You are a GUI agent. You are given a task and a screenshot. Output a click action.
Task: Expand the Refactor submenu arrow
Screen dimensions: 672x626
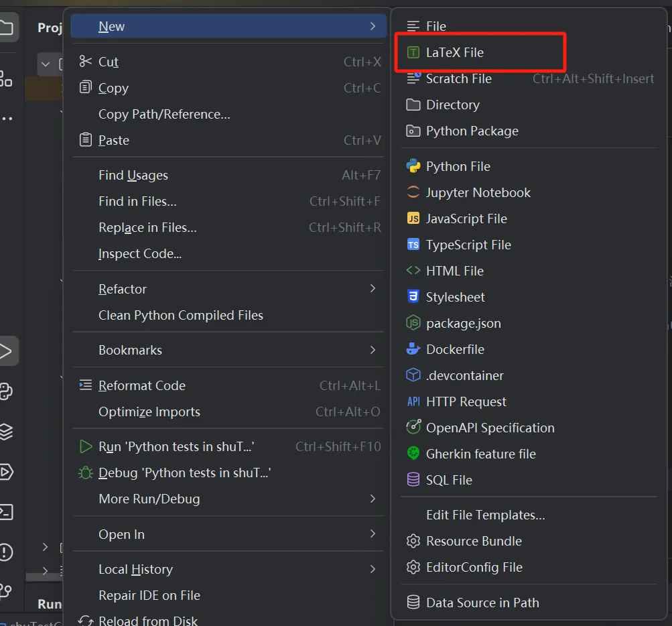pyautogui.click(x=373, y=289)
